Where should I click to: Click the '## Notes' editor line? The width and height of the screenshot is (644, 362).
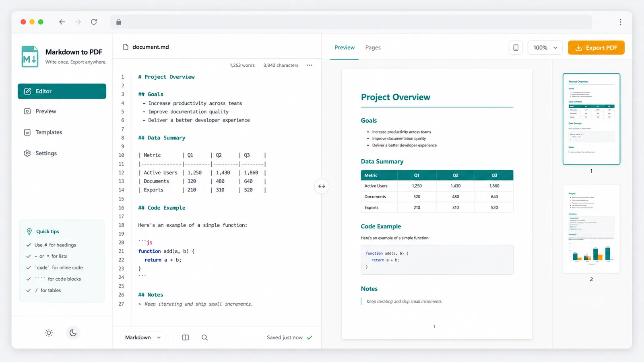click(x=151, y=295)
